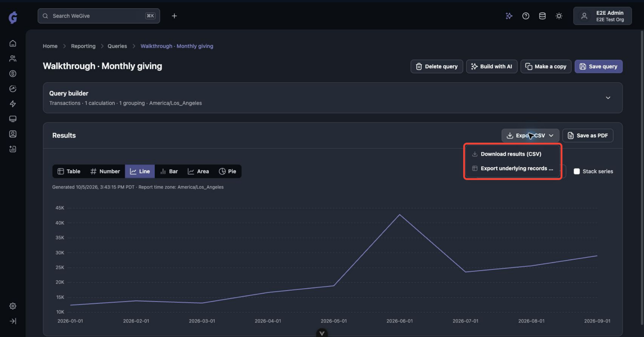Focus the Search WeGive field
The height and width of the screenshot is (337, 644).
[99, 16]
